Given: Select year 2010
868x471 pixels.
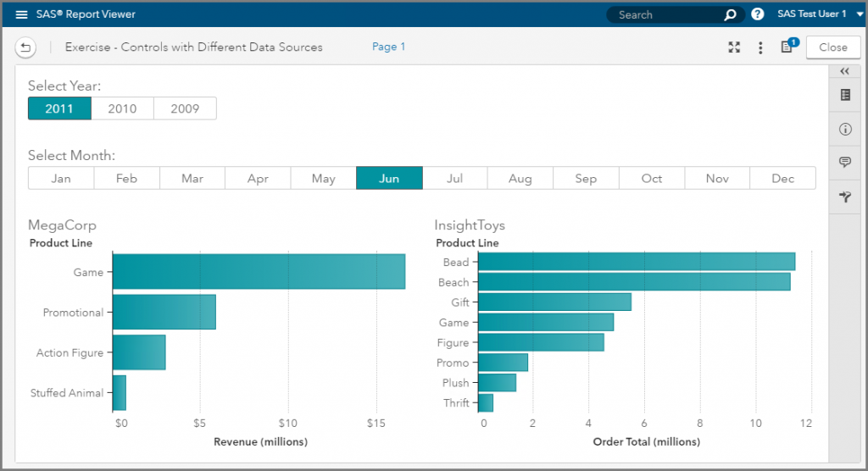Looking at the screenshot, I should (122, 108).
